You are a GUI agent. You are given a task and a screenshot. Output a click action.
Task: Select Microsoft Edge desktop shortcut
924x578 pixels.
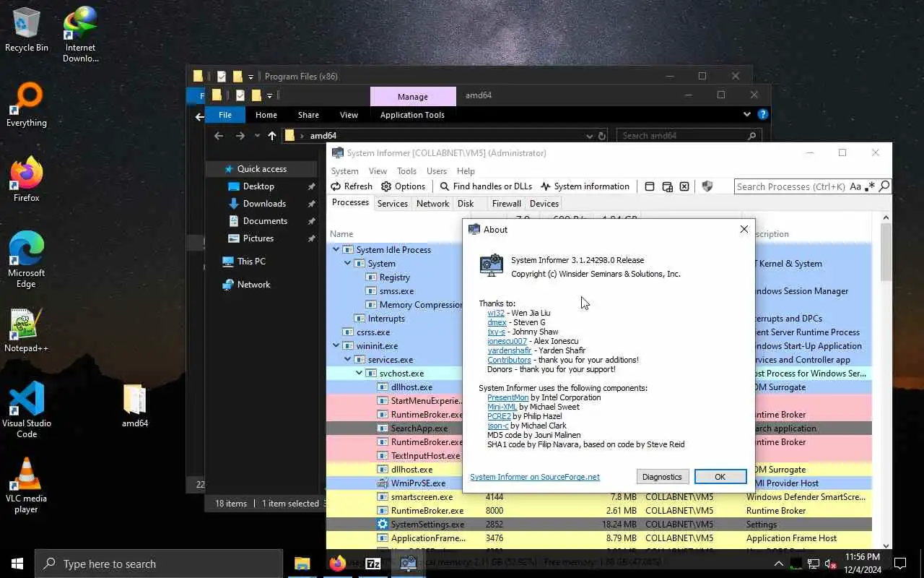pos(27,260)
